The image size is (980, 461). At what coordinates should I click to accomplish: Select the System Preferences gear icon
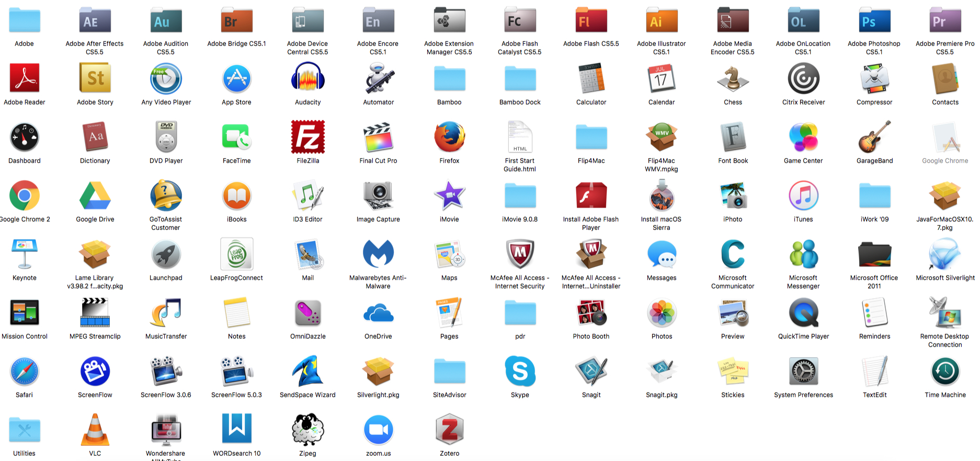(x=803, y=371)
